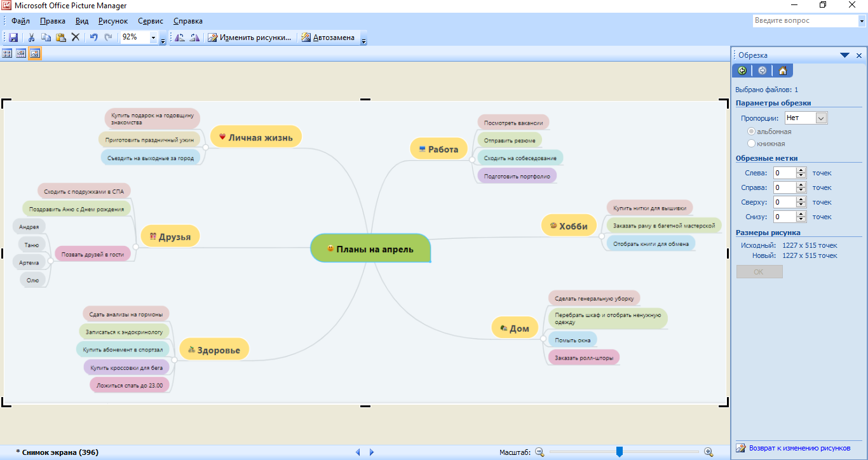Click the Save icon in the toolbar

13,37
